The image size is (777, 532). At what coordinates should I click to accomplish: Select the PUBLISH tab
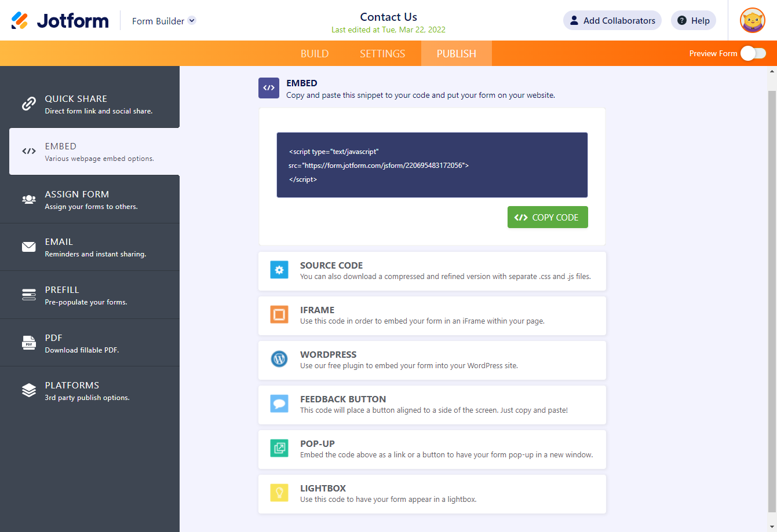[x=457, y=53]
